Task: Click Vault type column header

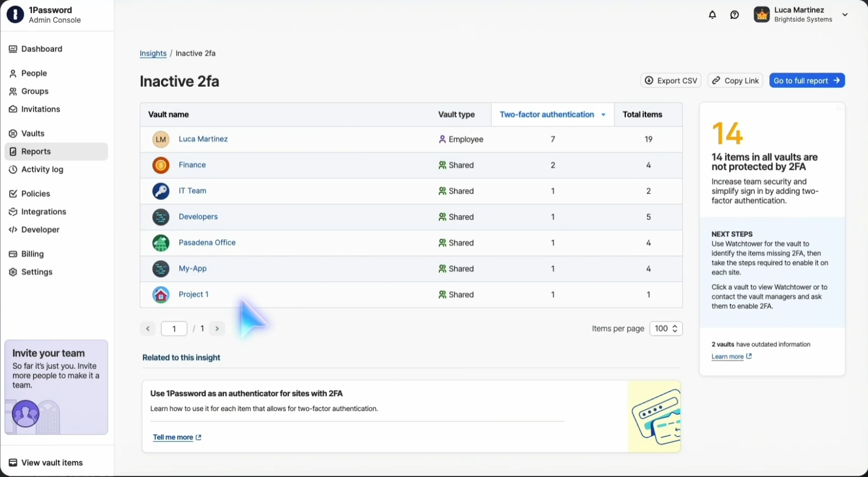Action: click(456, 114)
